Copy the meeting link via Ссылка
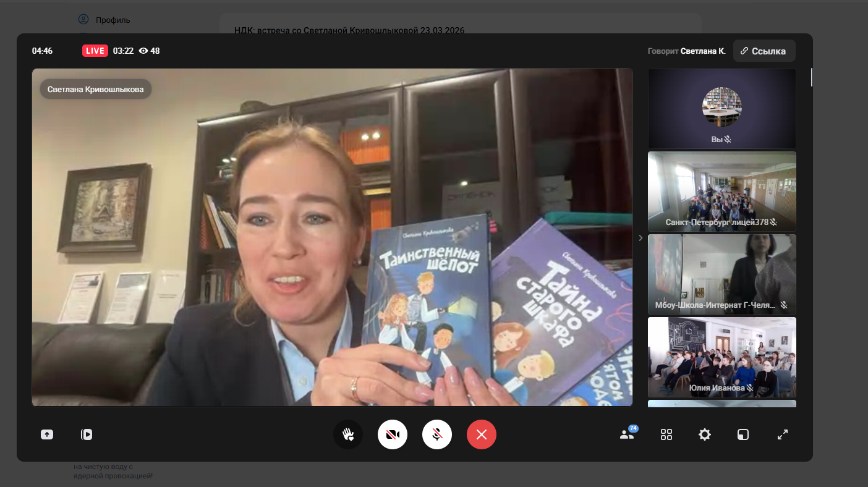 coord(764,51)
